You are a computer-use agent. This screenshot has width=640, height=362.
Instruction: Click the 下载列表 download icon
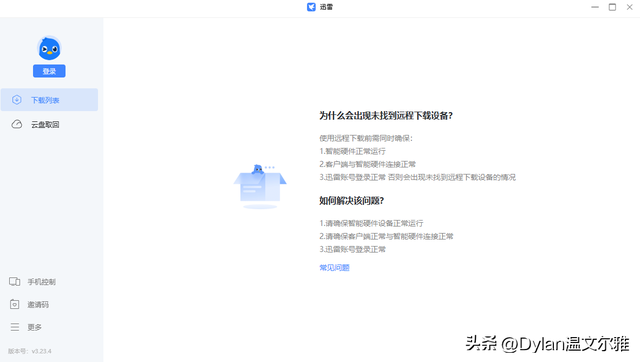17,100
